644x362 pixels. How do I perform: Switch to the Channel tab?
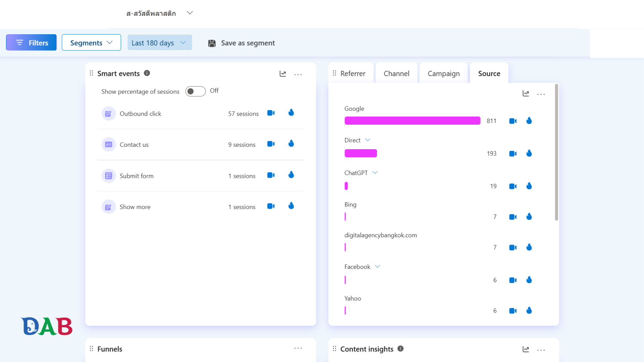(x=396, y=73)
